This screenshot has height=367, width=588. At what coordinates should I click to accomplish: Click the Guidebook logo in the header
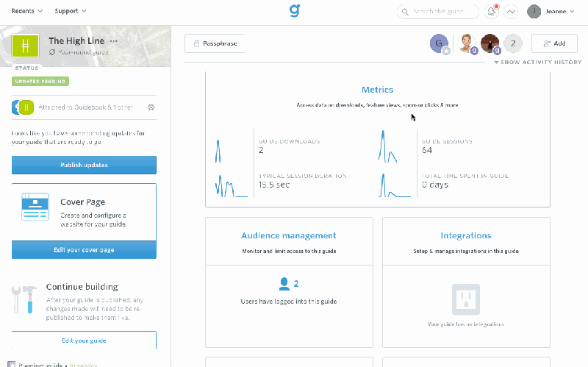(x=295, y=10)
